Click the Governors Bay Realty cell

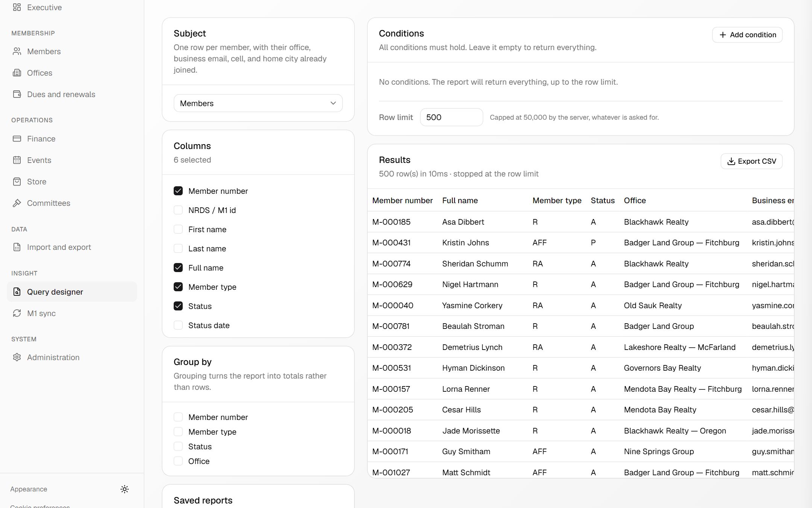coord(662,368)
